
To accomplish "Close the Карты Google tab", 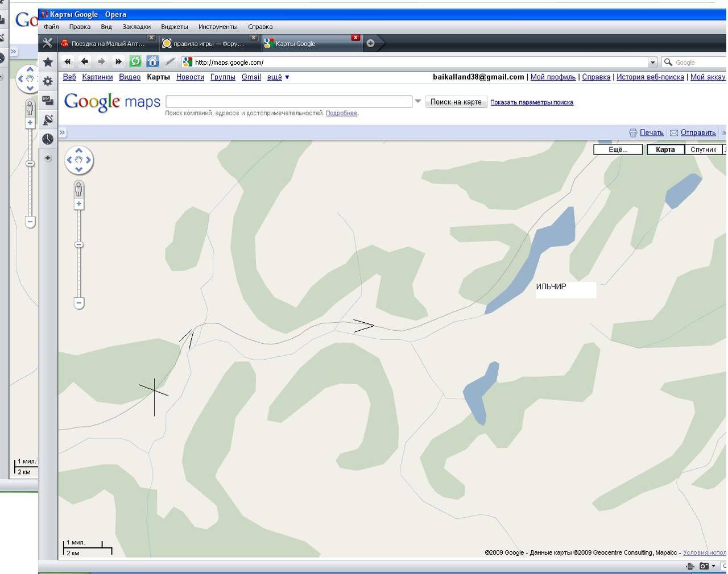I will 355,38.
